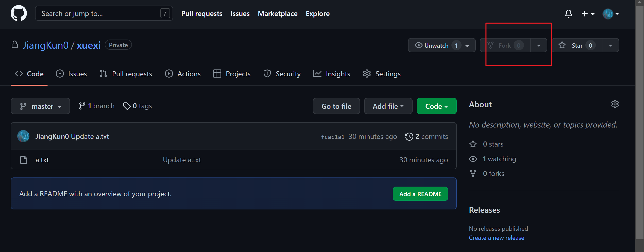This screenshot has height=252, width=644.
Task: Star the repository
Action: coord(577,45)
